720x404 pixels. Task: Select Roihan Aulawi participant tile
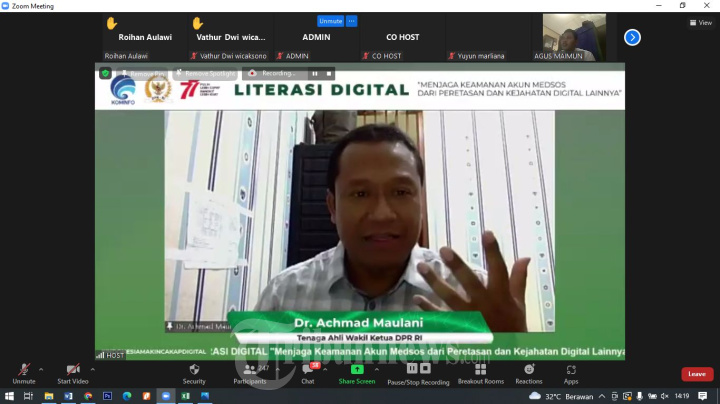pyautogui.click(x=145, y=38)
